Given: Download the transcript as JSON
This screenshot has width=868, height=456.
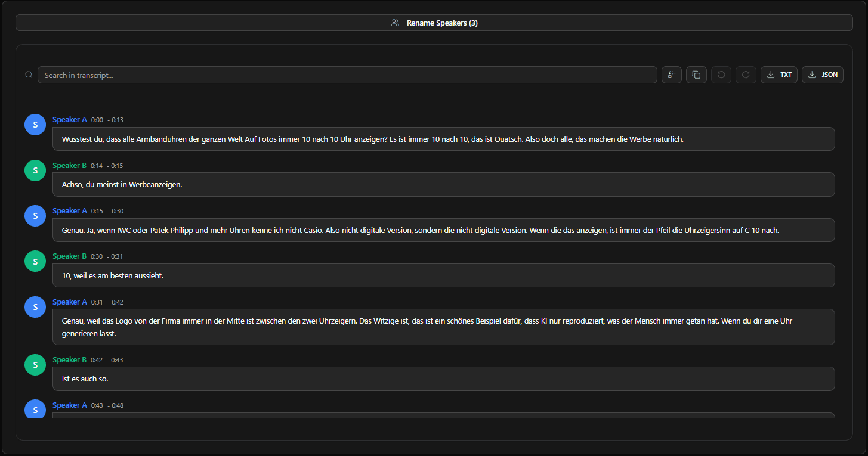Looking at the screenshot, I should click(822, 75).
